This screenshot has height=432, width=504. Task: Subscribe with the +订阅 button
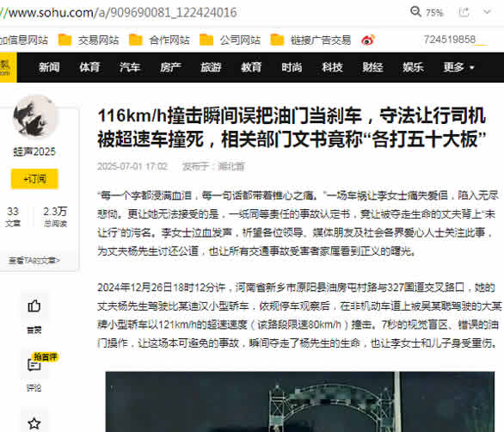click(x=34, y=178)
